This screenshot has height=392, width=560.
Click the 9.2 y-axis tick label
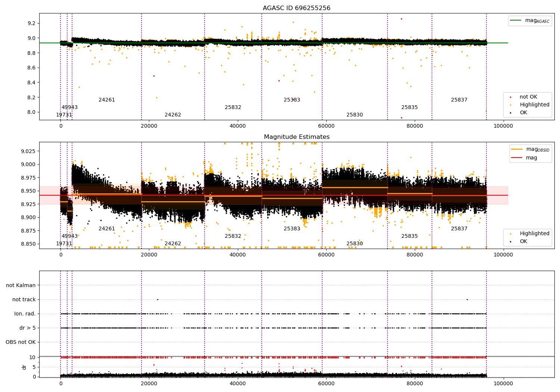click(31, 23)
